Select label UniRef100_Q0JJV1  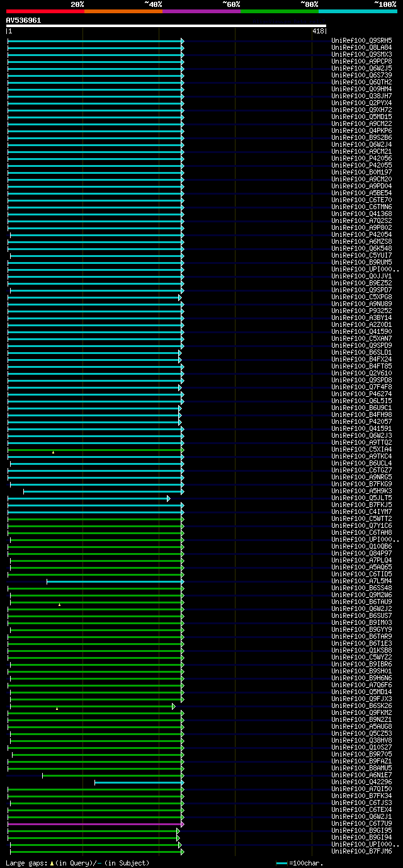(x=361, y=276)
